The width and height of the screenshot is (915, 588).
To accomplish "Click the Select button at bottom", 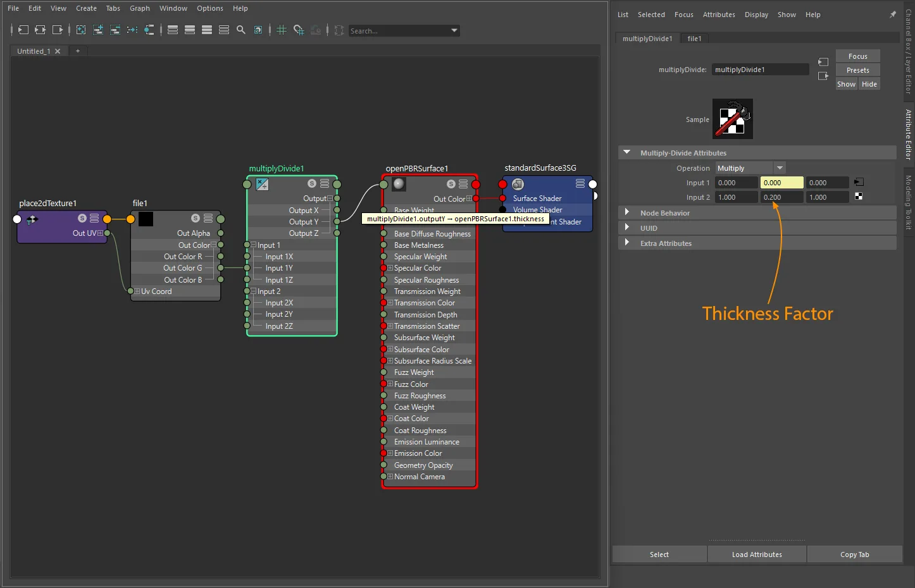I will (659, 554).
